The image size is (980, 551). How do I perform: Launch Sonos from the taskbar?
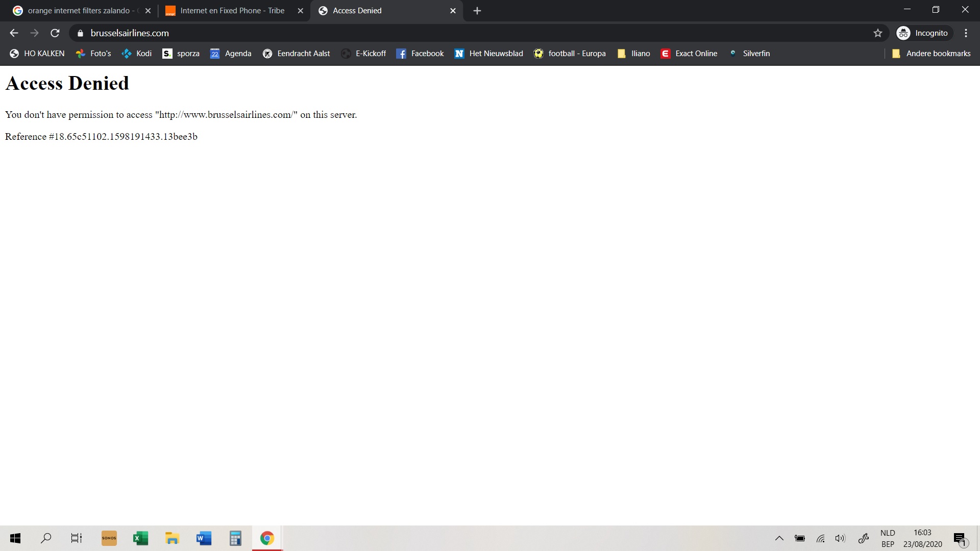109,538
